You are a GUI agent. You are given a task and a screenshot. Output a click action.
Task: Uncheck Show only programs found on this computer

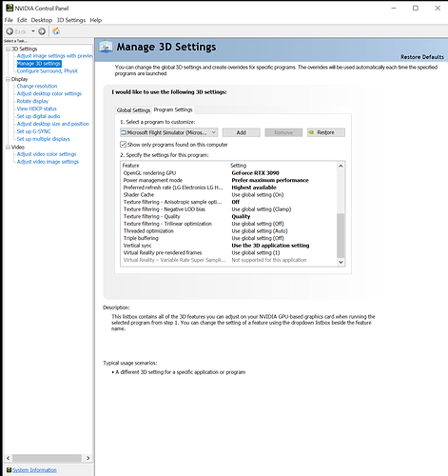click(123, 145)
